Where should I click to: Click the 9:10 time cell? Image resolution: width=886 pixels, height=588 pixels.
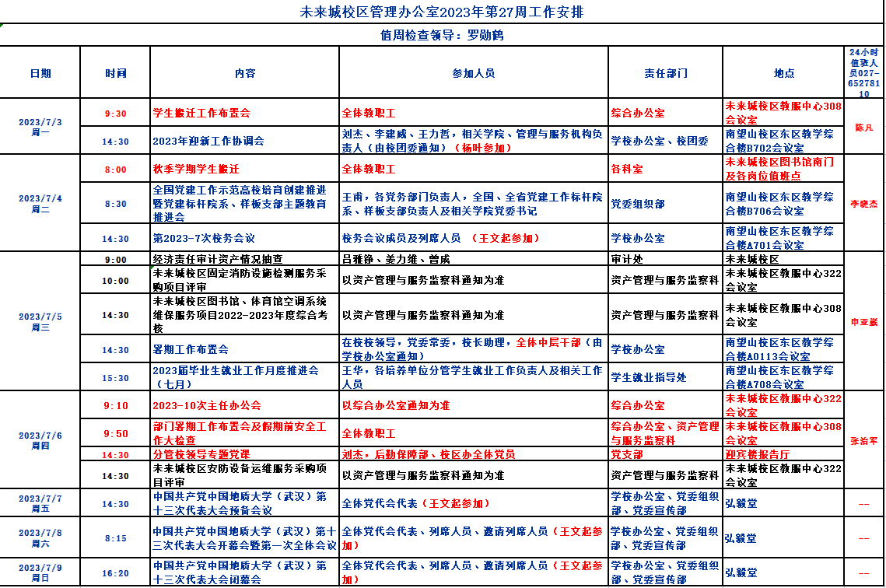coord(115,405)
